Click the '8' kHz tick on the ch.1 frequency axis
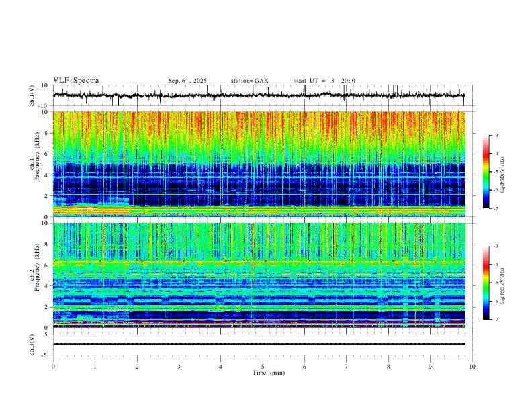Screen dimensions: 532x411 (x=47, y=133)
